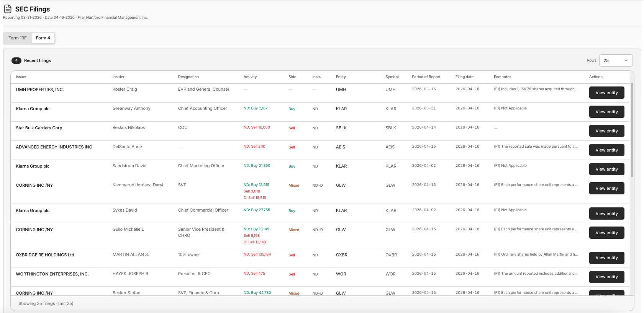View entity for Worthington Enterprises row
Screen dimensions: 644x313
pos(606,277)
